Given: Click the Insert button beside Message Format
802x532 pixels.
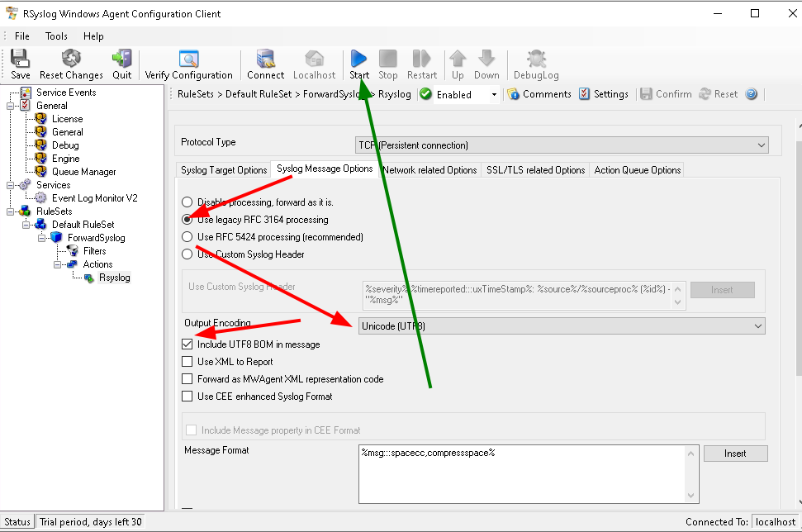Looking at the screenshot, I should (734, 453).
